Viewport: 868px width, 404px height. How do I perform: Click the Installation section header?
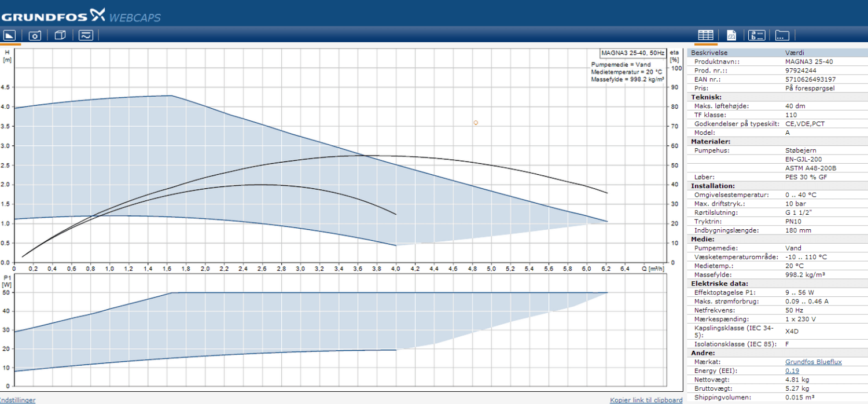pos(713,186)
